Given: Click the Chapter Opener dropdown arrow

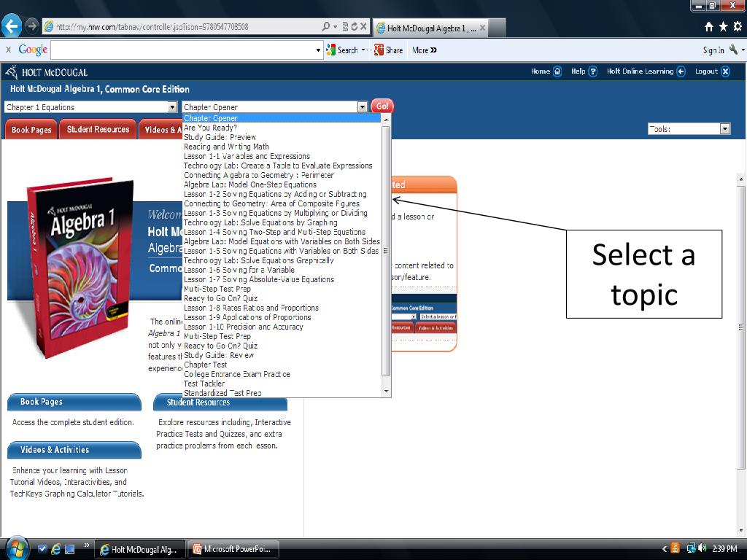Looking at the screenshot, I should click(363, 107).
